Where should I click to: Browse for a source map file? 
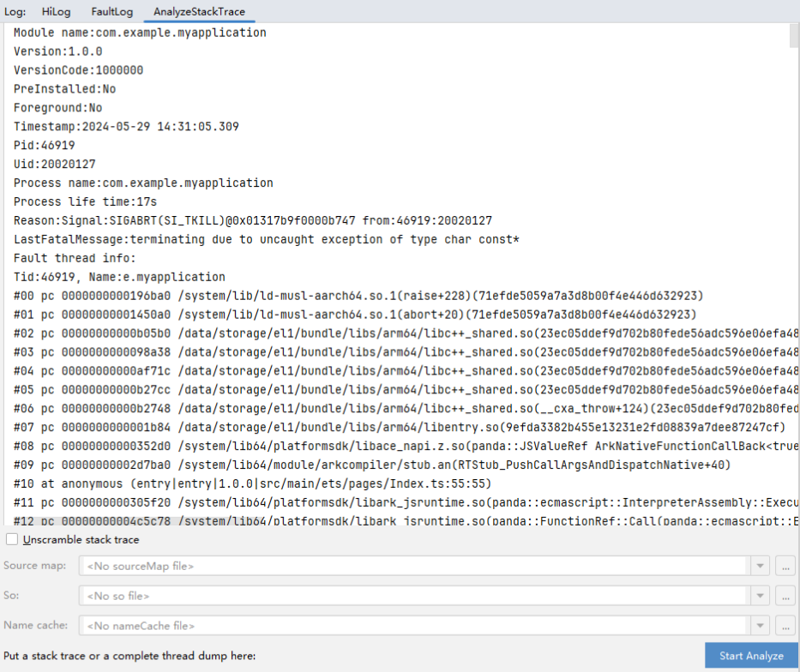tap(785, 566)
